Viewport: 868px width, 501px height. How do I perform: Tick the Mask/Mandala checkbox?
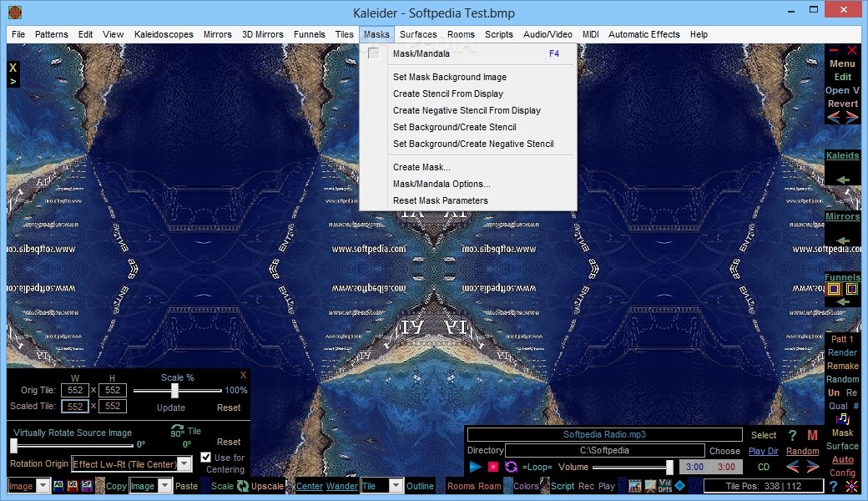[x=374, y=53]
